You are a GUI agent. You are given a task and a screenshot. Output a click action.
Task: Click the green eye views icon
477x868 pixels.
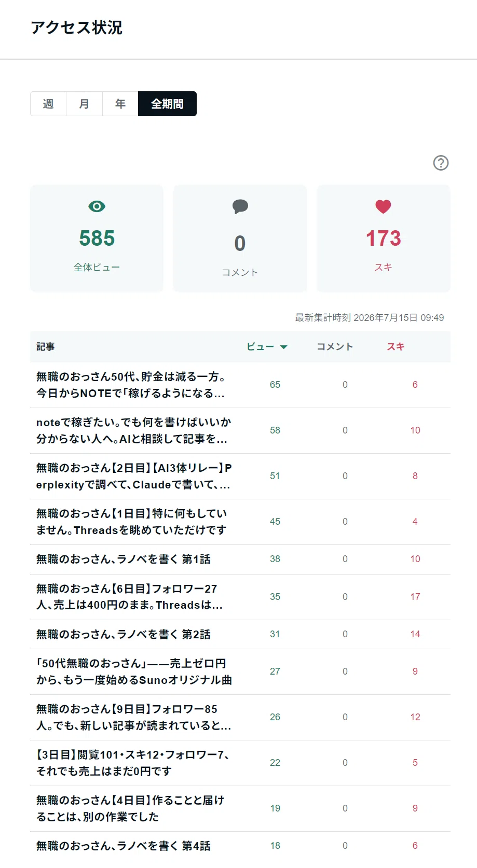(97, 206)
